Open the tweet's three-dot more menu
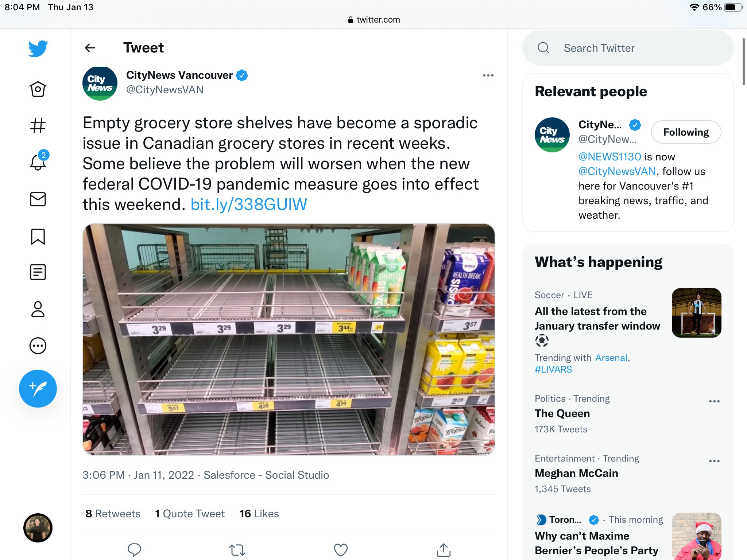The width and height of the screenshot is (747, 560). (488, 75)
